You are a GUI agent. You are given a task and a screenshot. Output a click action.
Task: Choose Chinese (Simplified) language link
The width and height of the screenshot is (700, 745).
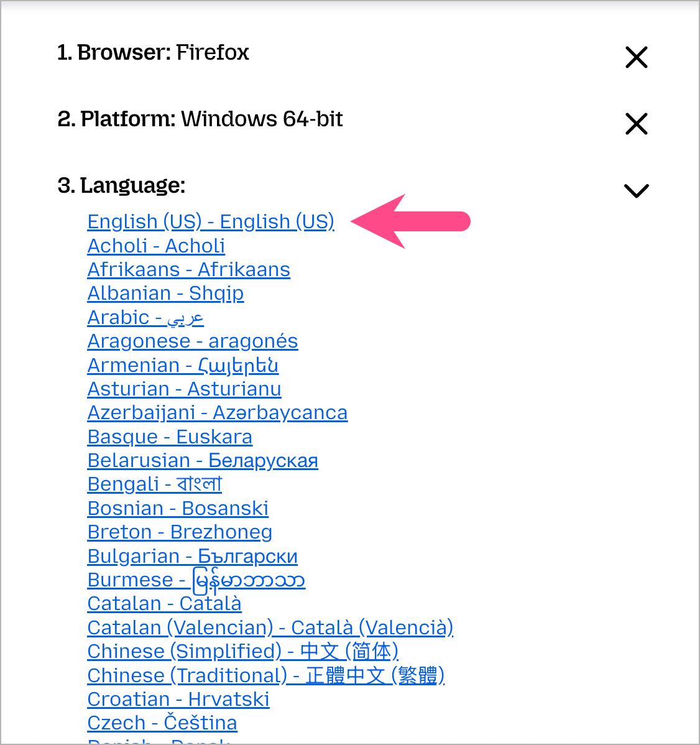(x=243, y=651)
